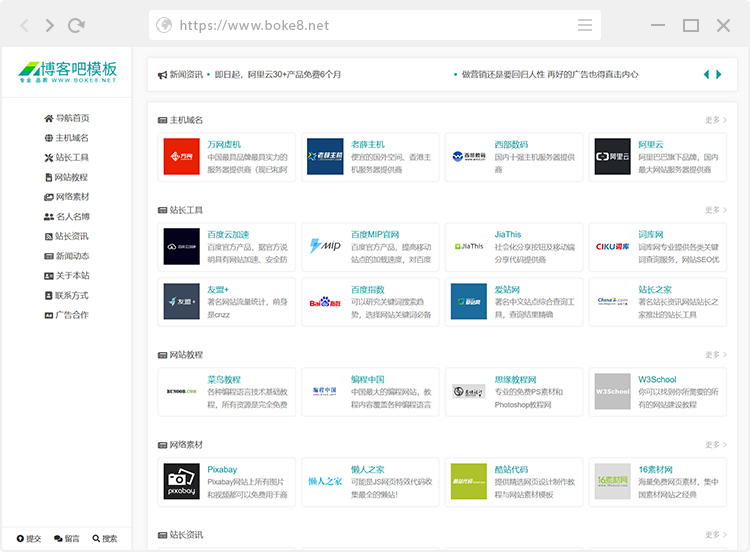Viewport: 750px width, 552px height.
Task: Open the 菜鸟教程 title link
Action: pyautogui.click(x=224, y=380)
